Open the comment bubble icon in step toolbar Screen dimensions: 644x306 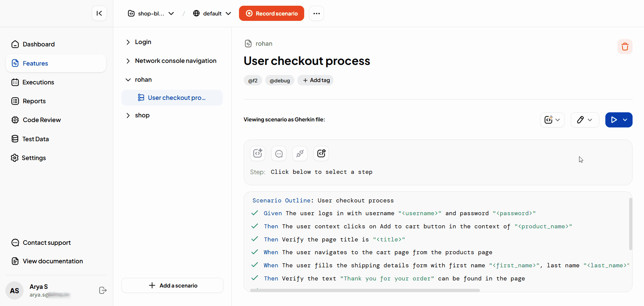[x=279, y=153]
